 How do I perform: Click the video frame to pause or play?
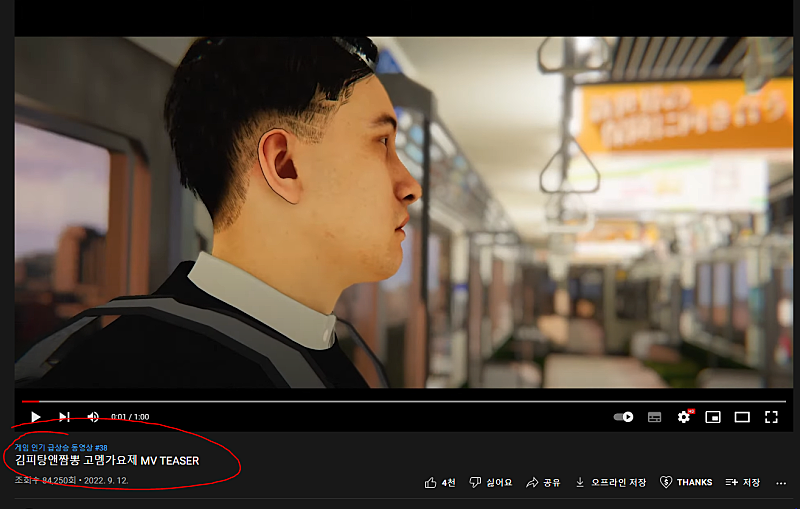point(404,212)
